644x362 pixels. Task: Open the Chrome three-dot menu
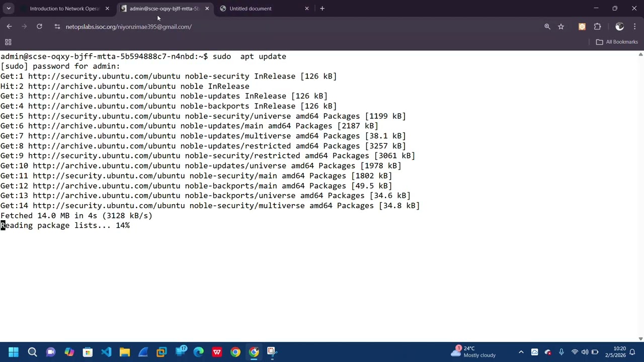pos(635,27)
